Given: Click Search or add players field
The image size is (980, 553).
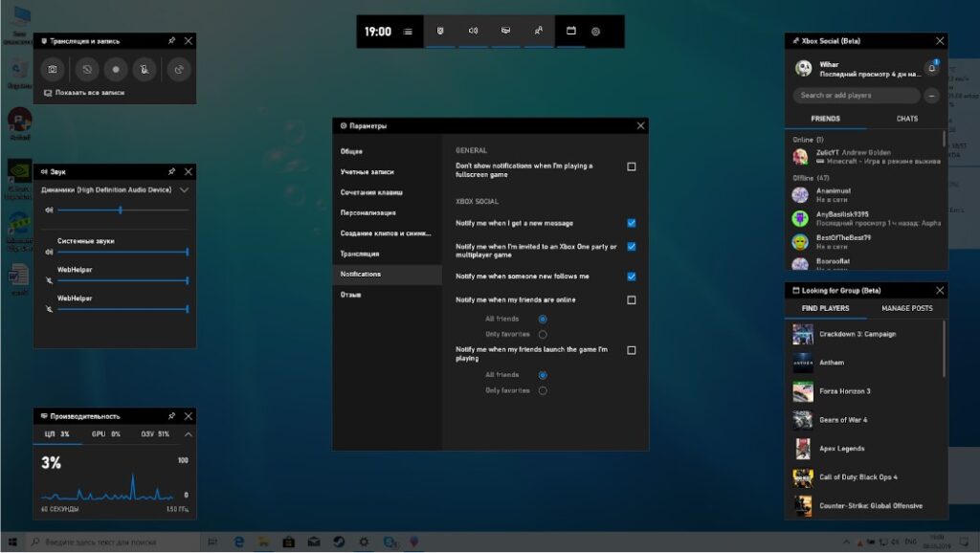Looking at the screenshot, I should [857, 96].
